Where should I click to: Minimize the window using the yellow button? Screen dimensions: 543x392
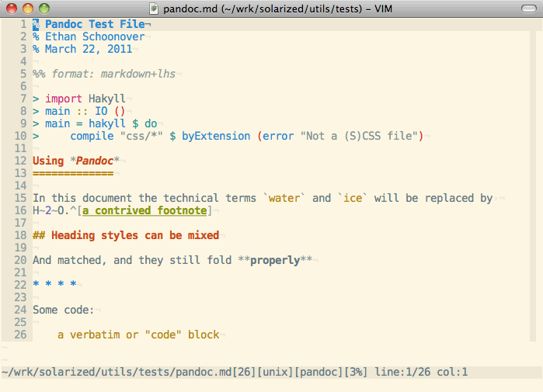click(27, 9)
